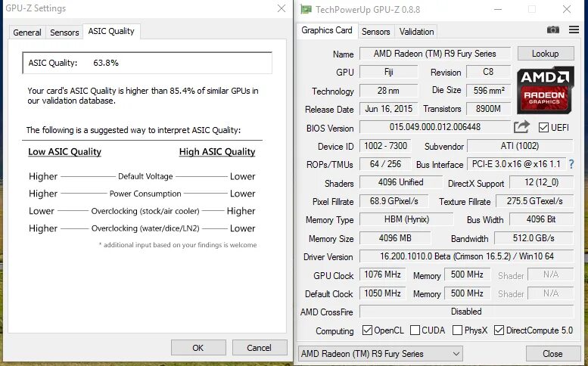Click the Subvendor field ATI (1002)
Screen dimensions: 588x366
point(520,146)
